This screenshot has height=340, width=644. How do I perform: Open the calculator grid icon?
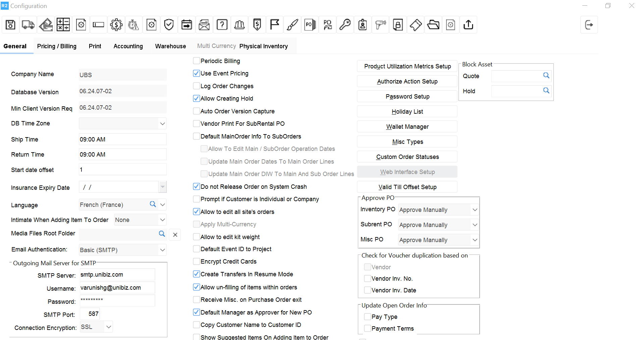63,25
